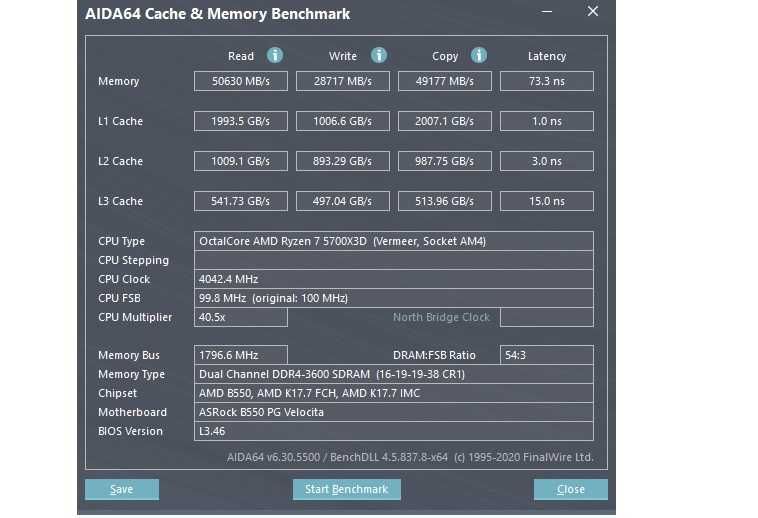Viewport: 758px width, 518px height.
Task: Click the North Bridge Clock label
Action: click(441, 317)
